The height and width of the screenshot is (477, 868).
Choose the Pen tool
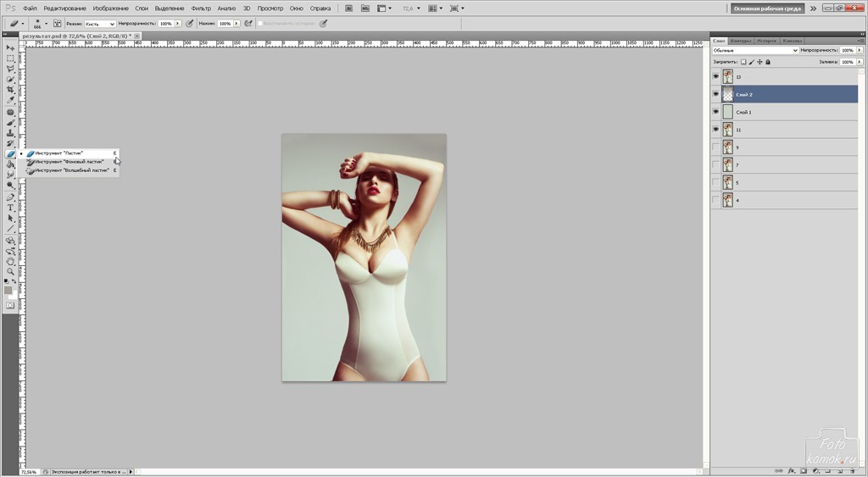10,197
